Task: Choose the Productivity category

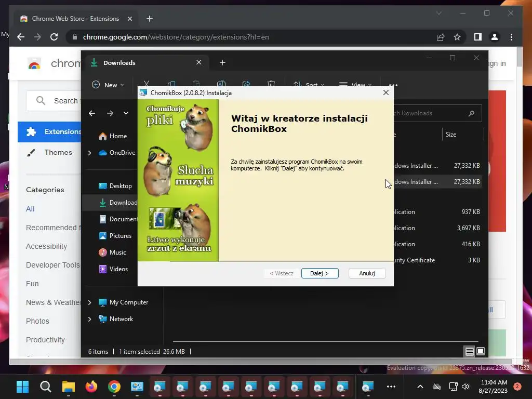Action: (x=45, y=340)
